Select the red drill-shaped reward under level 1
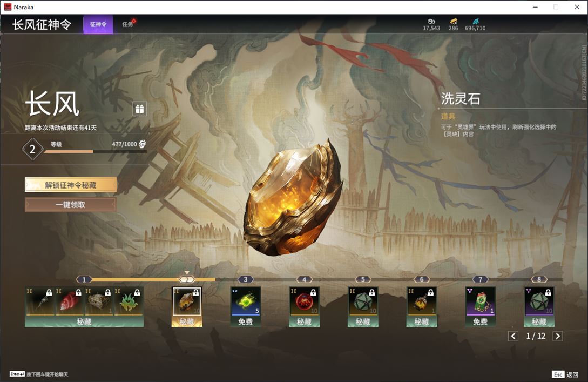 69,301
